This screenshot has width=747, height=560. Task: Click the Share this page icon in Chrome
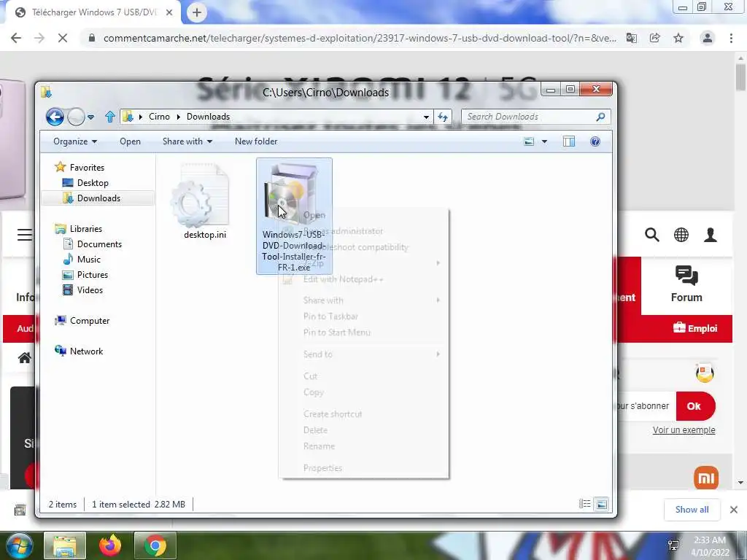point(655,38)
